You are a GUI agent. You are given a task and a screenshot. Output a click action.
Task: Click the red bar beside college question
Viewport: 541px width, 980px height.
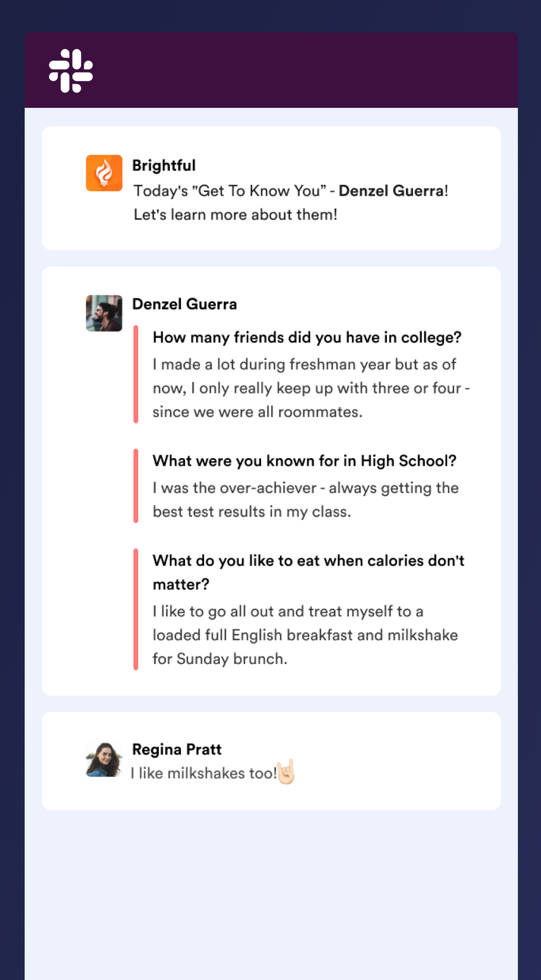136,374
